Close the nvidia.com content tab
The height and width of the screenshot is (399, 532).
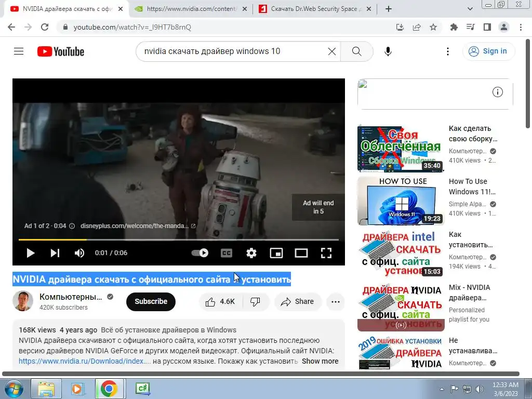245,9
